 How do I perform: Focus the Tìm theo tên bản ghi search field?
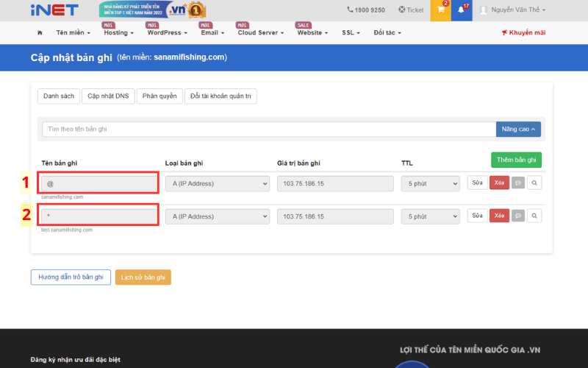pos(269,130)
